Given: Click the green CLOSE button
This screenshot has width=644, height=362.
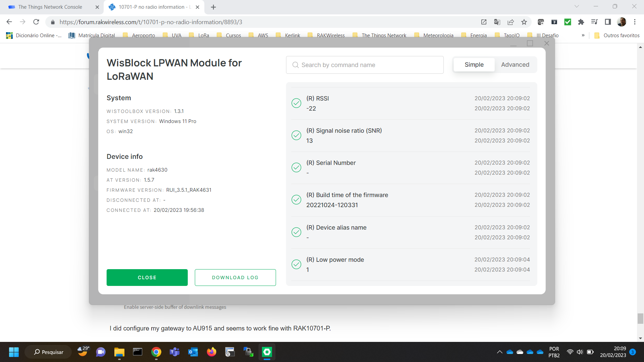Looking at the screenshot, I should click(147, 278).
